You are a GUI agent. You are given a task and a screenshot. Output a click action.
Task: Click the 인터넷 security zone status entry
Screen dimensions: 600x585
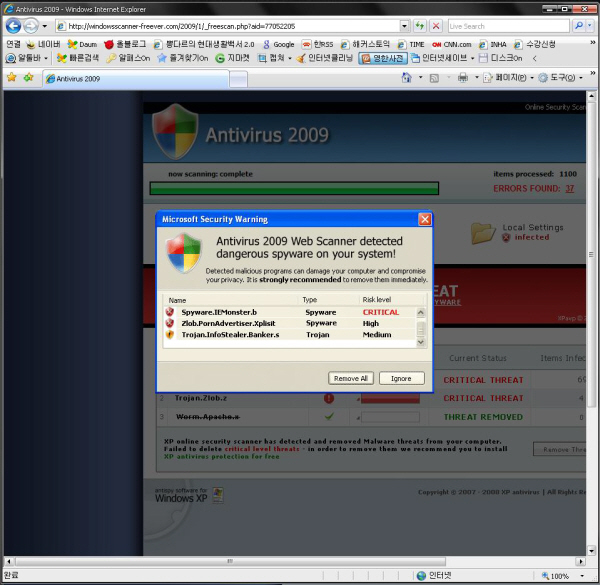pyautogui.click(x=434, y=575)
